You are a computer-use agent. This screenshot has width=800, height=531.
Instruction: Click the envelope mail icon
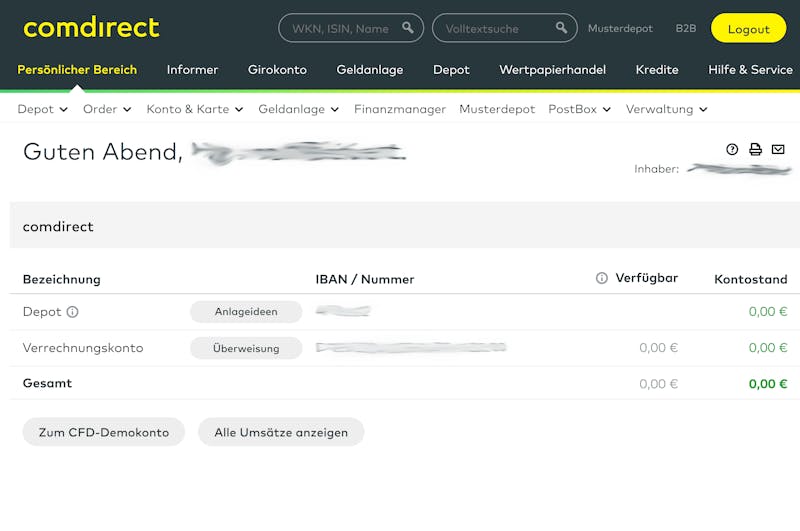click(x=778, y=149)
